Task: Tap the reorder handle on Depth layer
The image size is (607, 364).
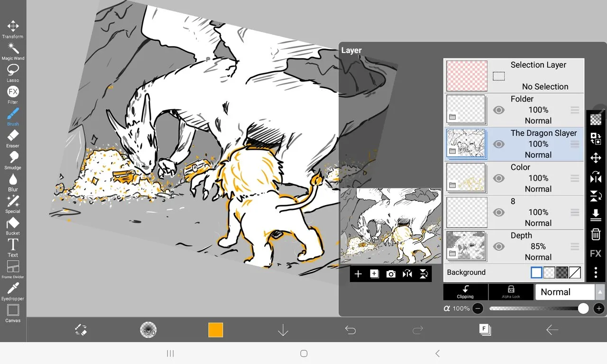Action: click(x=575, y=246)
